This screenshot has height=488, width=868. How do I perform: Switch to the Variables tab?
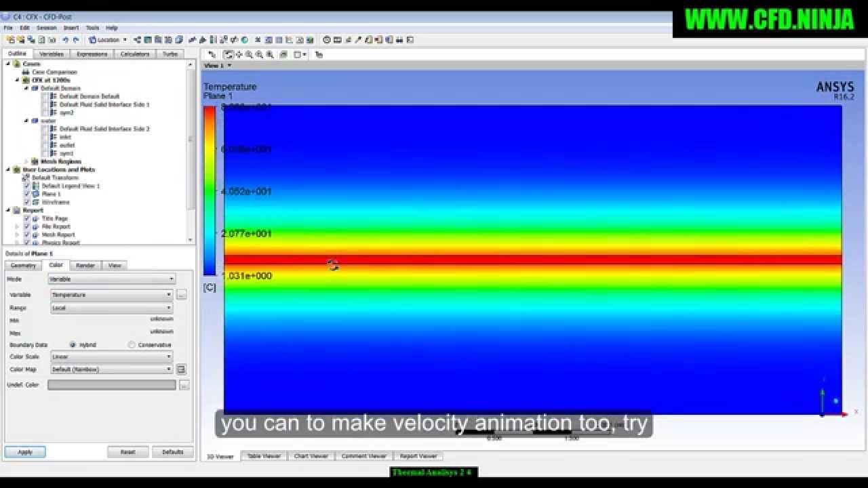coord(52,54)
